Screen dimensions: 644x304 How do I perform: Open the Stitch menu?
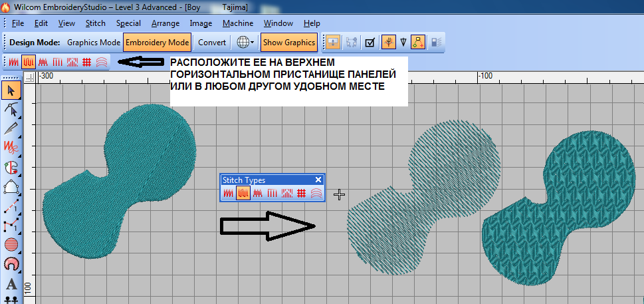pos(95,23)
